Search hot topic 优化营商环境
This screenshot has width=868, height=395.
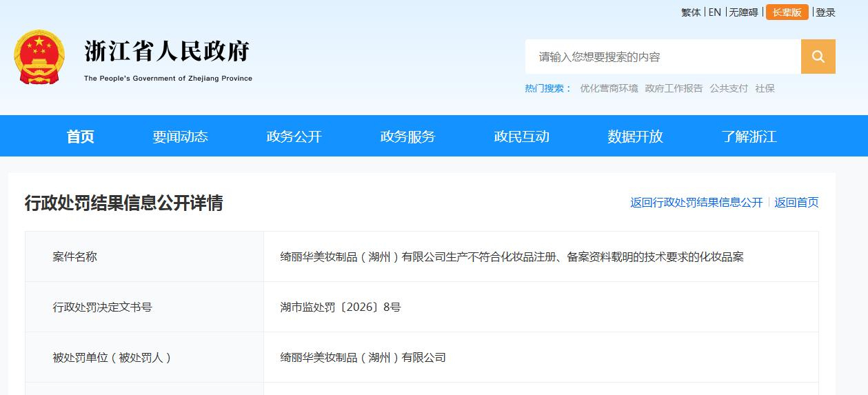click(x=609, y=88)
